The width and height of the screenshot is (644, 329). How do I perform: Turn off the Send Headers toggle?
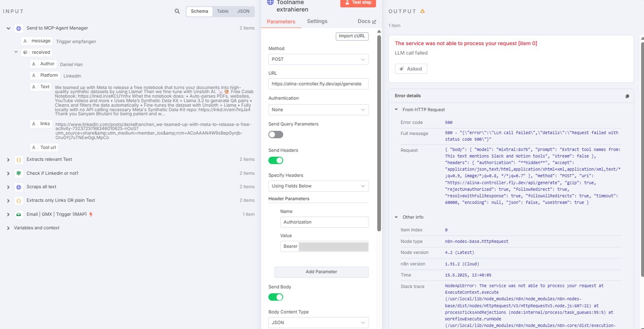coord(276,160)
